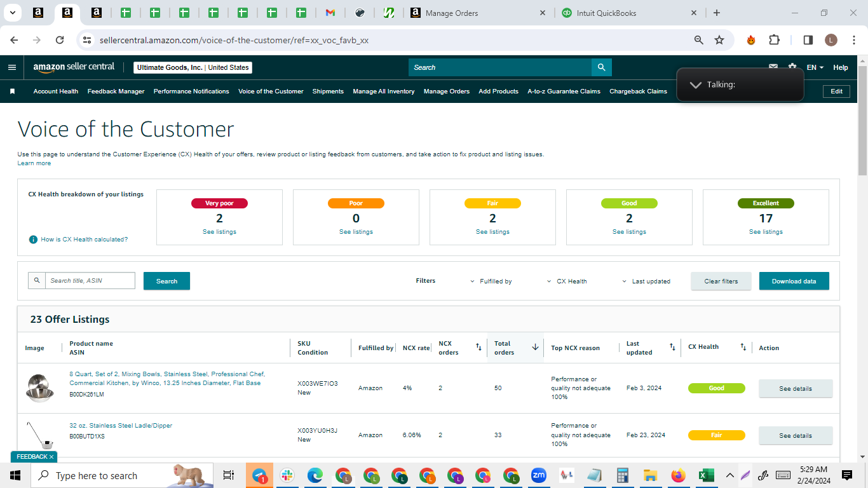Viewport: 868px width, 488px height.
Task: View site information icon in address bar
Action: (87, 40)
